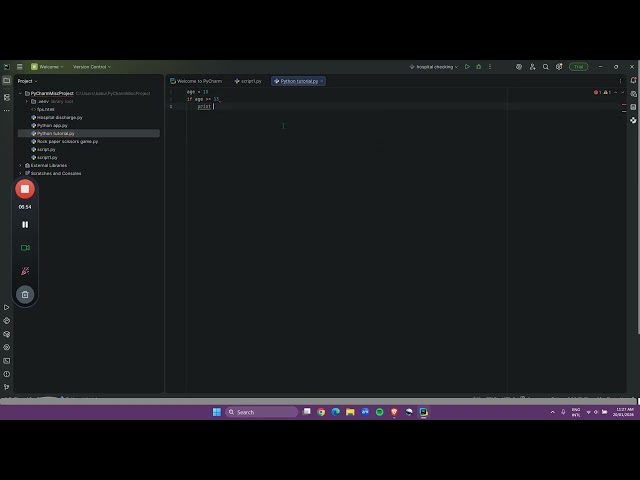
Task: Open the Git version control window
Action: click(7, 387)
